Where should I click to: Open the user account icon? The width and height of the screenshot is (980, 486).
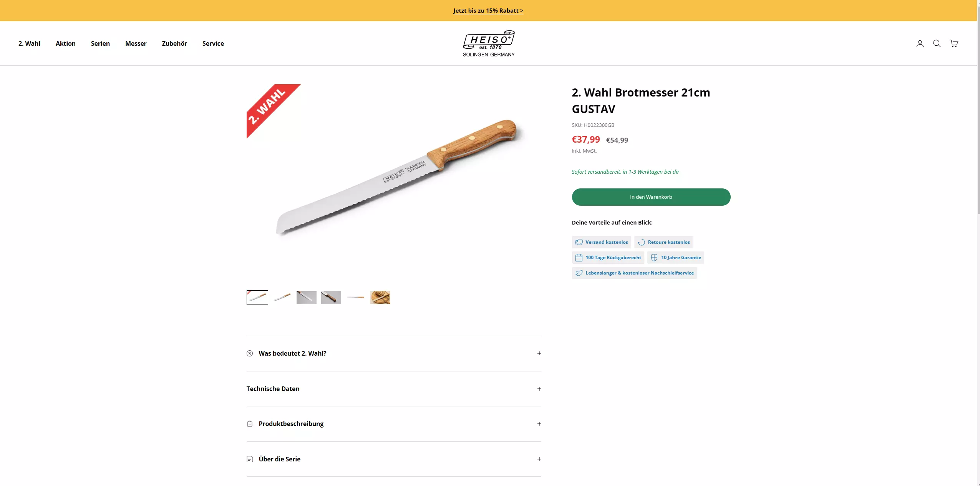pos(920,43)
